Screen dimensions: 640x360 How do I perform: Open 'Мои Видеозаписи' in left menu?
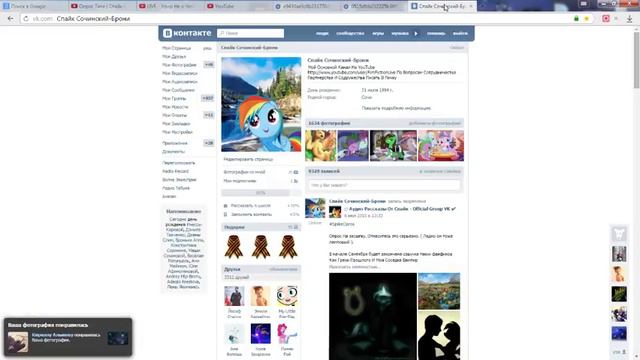pyautogui.click(x=180, y=73)
